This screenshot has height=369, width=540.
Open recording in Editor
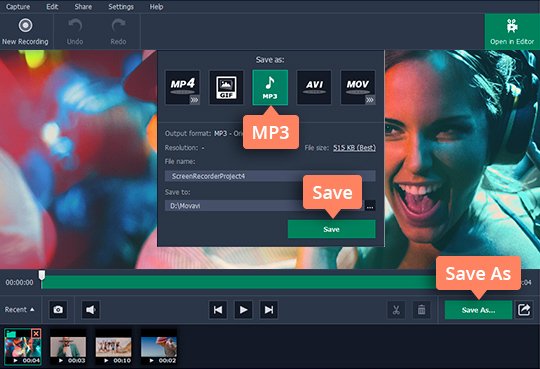512,32
